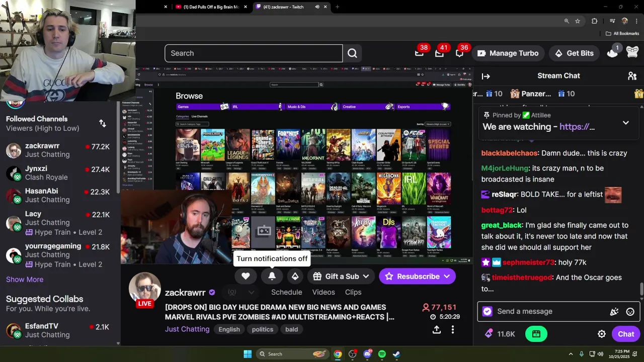Viewport: 644px width, 362px height.
Task: Open chat celebration effects icon
Action: [614, 312]
